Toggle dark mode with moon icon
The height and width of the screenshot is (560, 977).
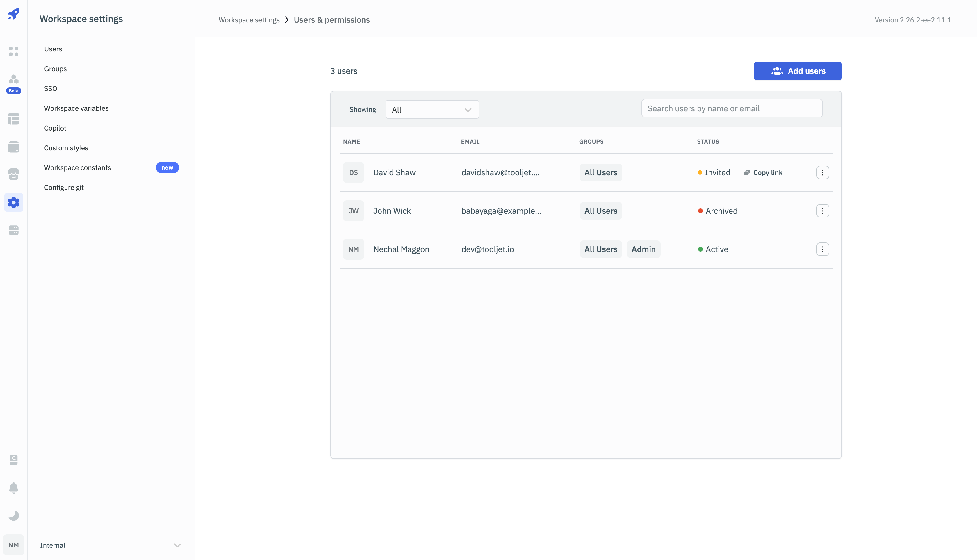(x=13, y=516)
